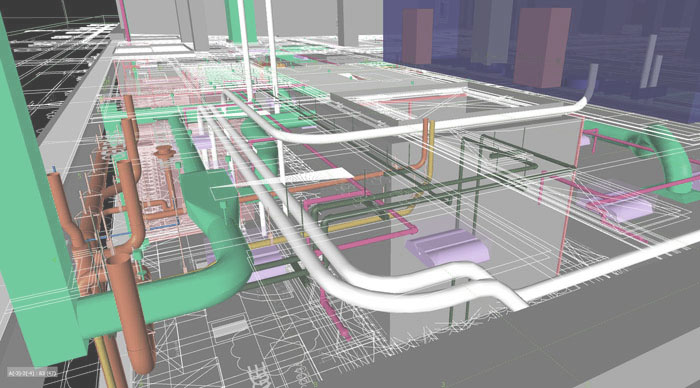Click the grid location label in the bottom-left corner
Viewport: 700px width, 388px height.
click(x=32, y=371)
